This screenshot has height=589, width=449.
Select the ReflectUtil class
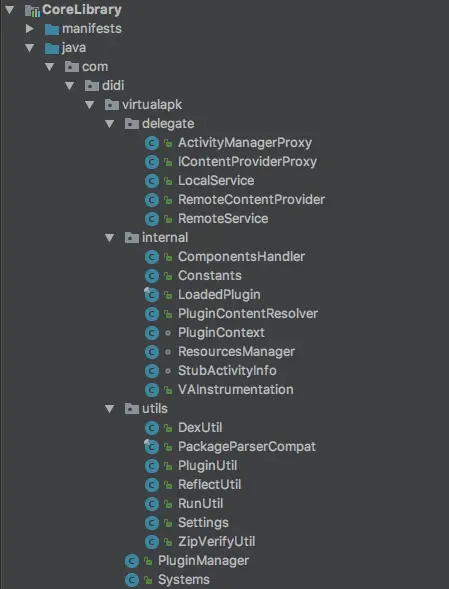(x=209, y=485)
